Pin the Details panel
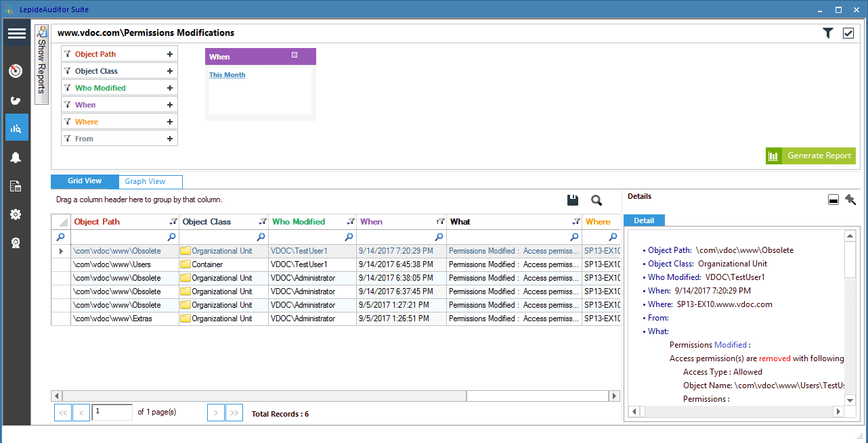 (850, 200)
